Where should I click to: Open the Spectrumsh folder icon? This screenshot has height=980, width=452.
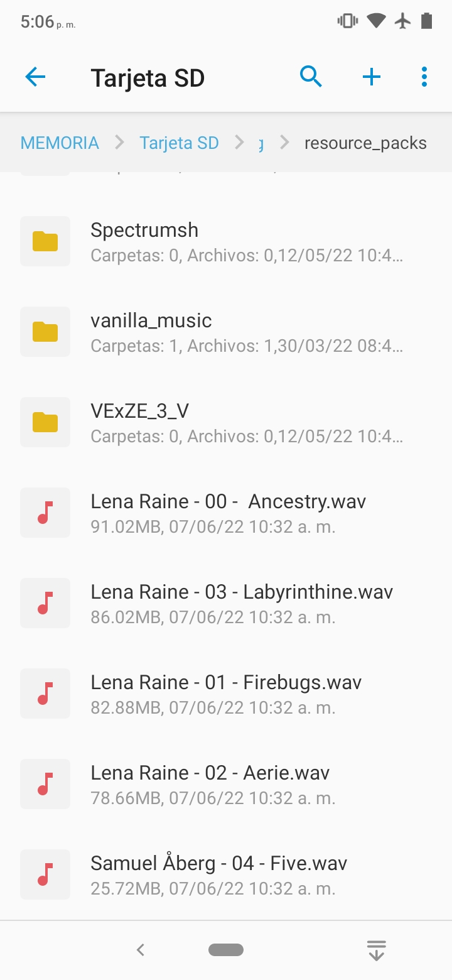pyautogui.click(x=45, y=241)
